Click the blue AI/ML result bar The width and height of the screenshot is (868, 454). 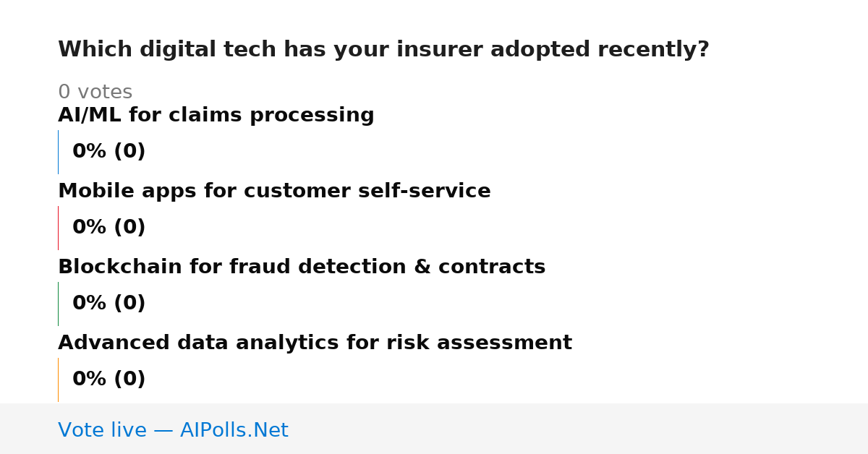58,152
